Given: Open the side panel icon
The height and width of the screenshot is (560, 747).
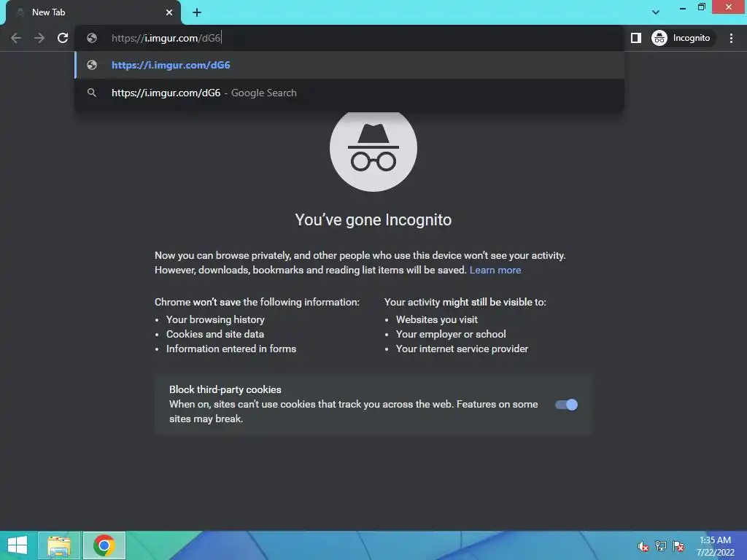Looking at the screenshot, I should tap(636, 38).
